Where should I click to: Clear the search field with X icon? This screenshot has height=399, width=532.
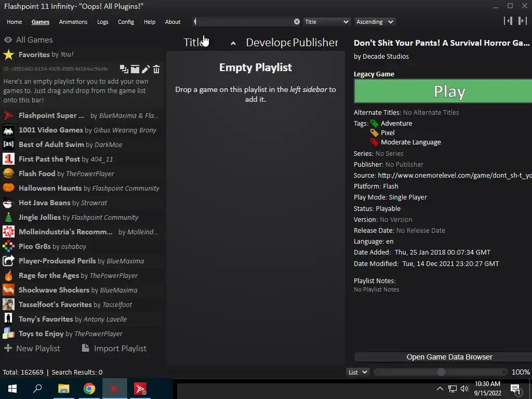[x=297, y=22]
